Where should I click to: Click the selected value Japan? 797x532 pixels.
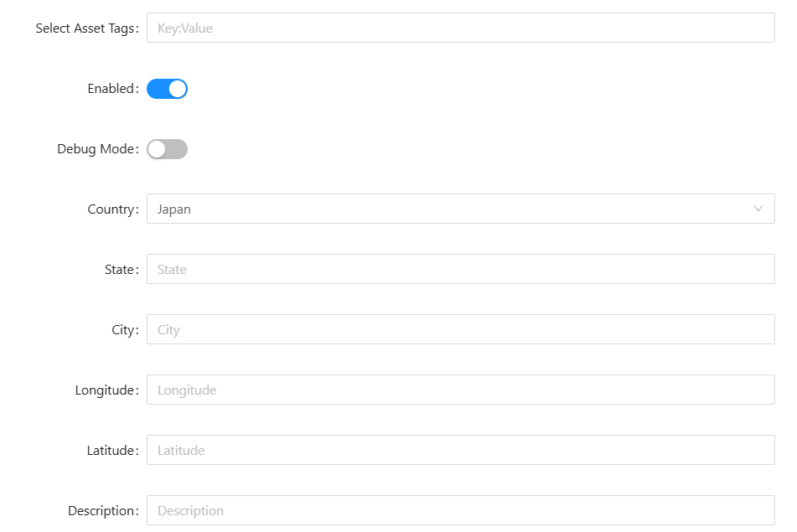point(174,209)
